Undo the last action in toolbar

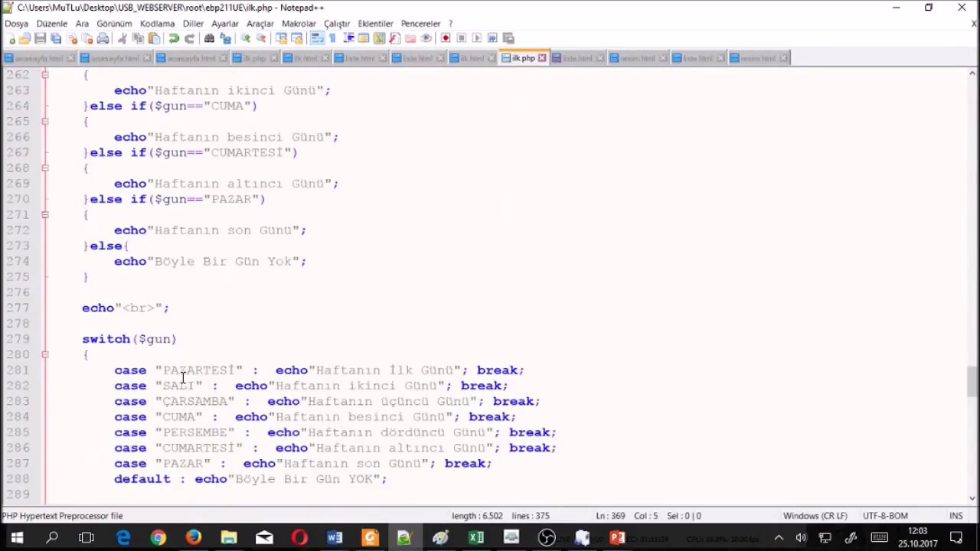[174, 38]
